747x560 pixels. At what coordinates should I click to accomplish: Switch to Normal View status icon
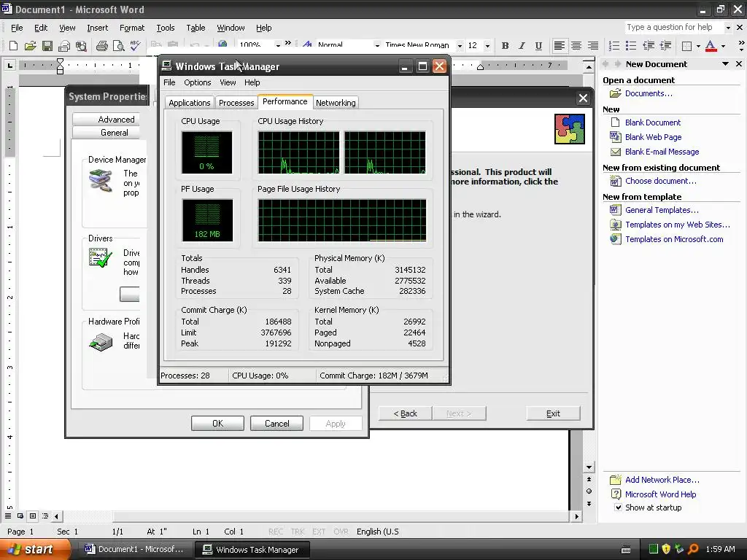(x=8, y=516)
